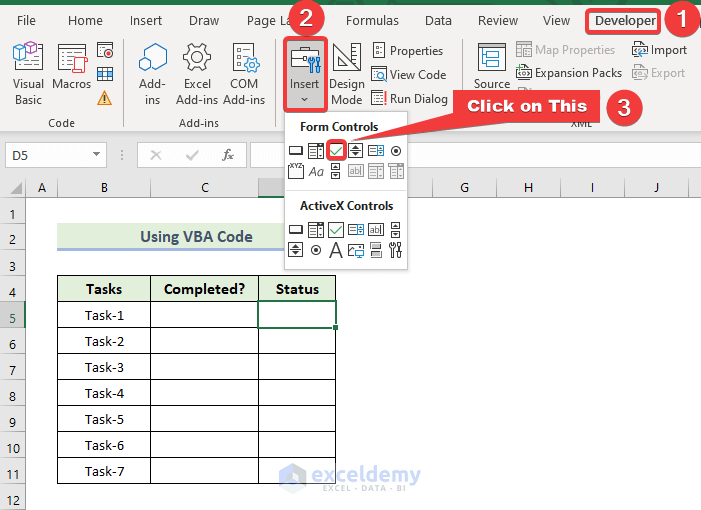Image resolution: width=701 pixels, height=510 pixels.
Task: Select Form Controls Scroll Bar
Action: (x=336, y=171)
